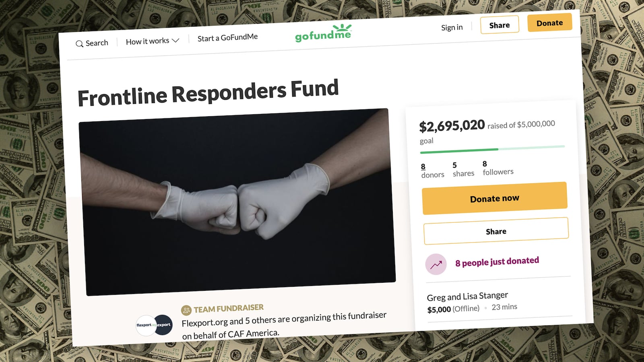Click the Search magnifier icon
The width and height of the screenshot is (644, 362).
[x=79, y=44]
